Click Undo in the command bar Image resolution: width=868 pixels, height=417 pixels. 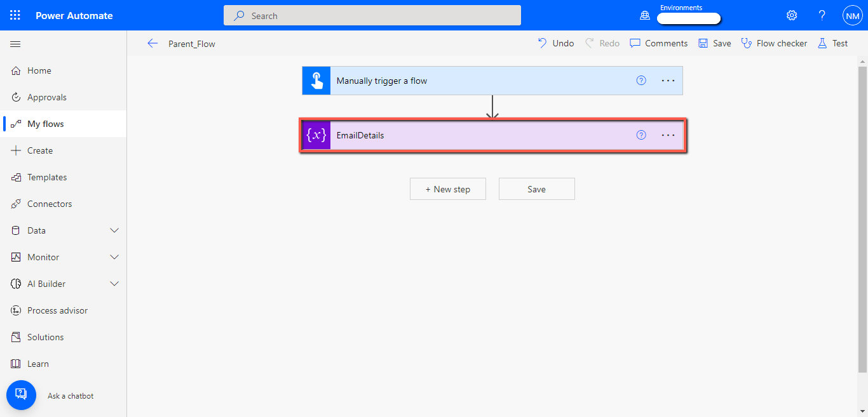(x=556, y=43)
